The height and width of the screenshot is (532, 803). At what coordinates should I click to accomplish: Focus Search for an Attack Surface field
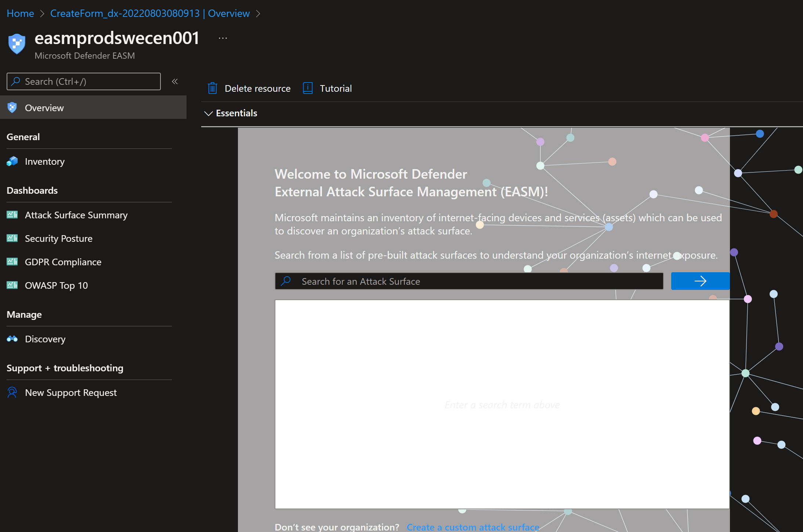469,281
